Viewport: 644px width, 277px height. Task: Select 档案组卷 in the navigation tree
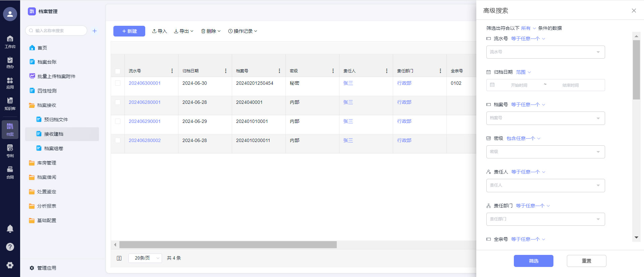coord(54,148)
